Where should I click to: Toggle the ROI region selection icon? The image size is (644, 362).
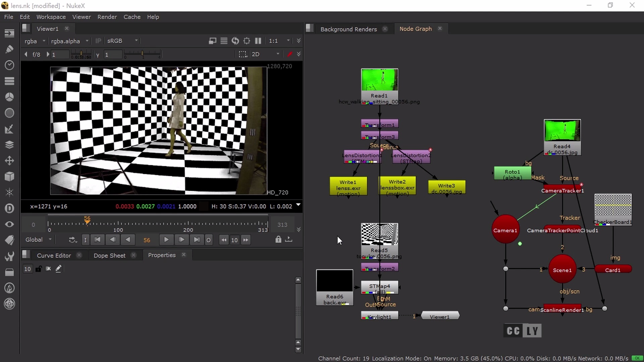(x=243, y=54)
